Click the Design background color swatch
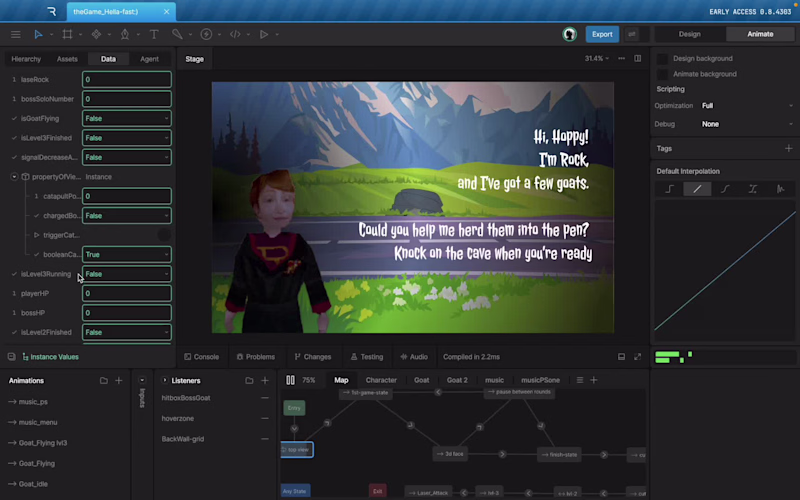 click(x=662, y=59)
